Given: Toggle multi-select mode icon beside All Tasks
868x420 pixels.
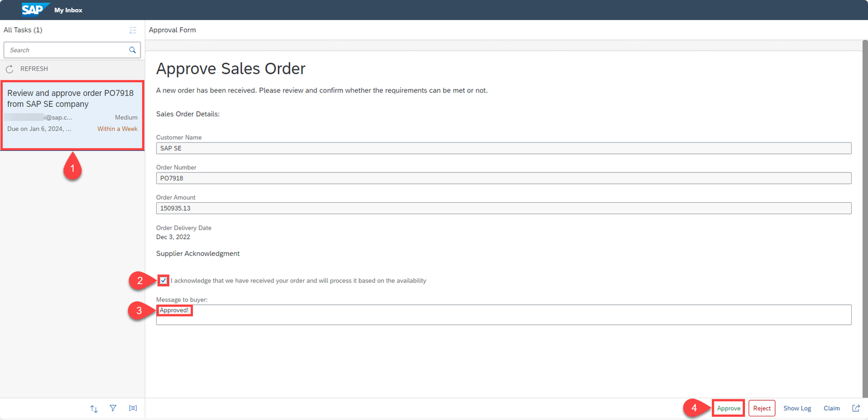Looking at the screenshot, I should tap(133, 30).
